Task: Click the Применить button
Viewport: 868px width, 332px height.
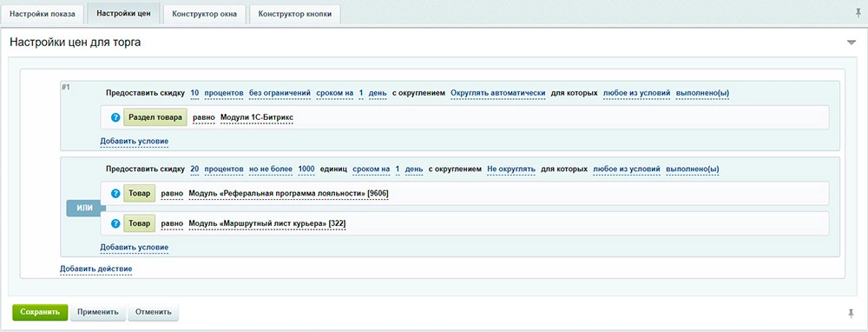Action: click(98, 312)
